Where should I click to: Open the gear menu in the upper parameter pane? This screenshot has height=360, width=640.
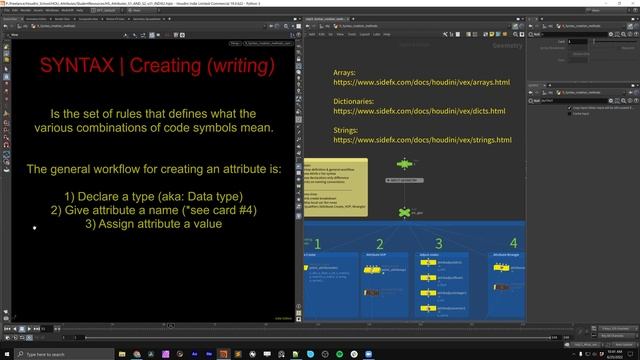[611, 34]
